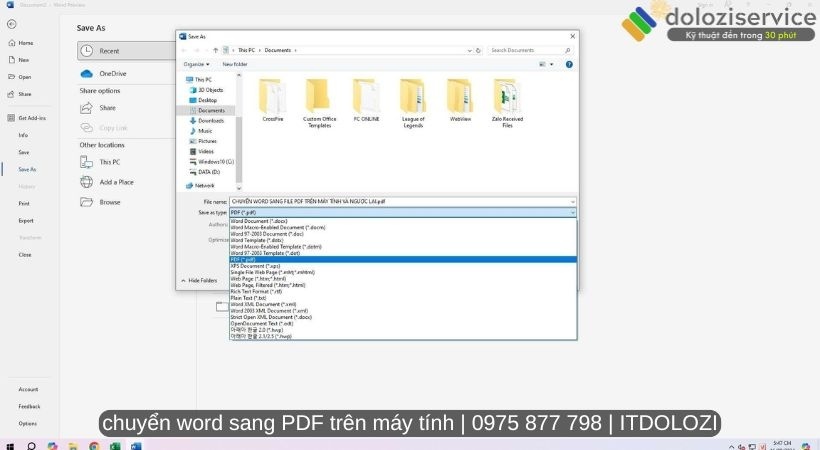The height and width of the screenshot is (450, 820).
Task: Click Save in the Word sidebar
Action: [24, 152]
